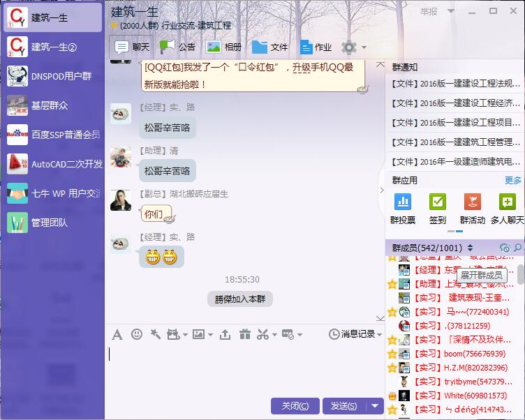Screen dimensions: 525x420
Task: Click the chat scroll-down arrow
Action: (380, 318)
